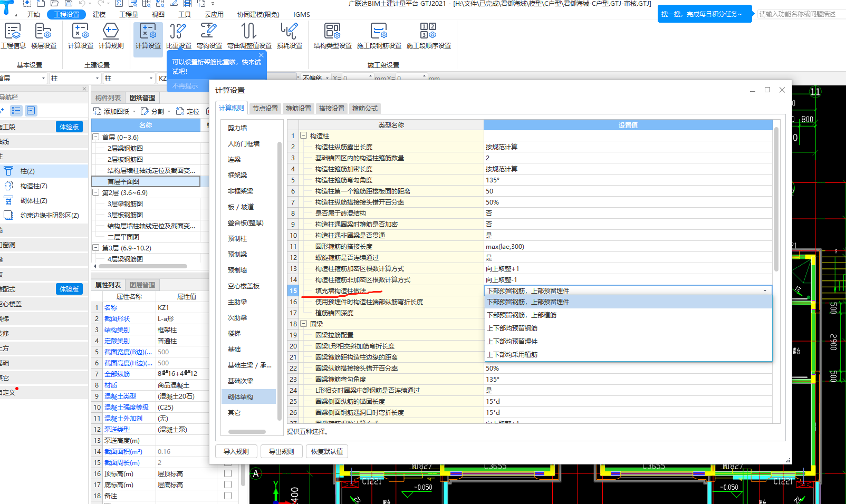Select 约束边缘非阴影区(Z) icon
The width and height of the screenshot is (846, 504).
click(x=8, y=216)
